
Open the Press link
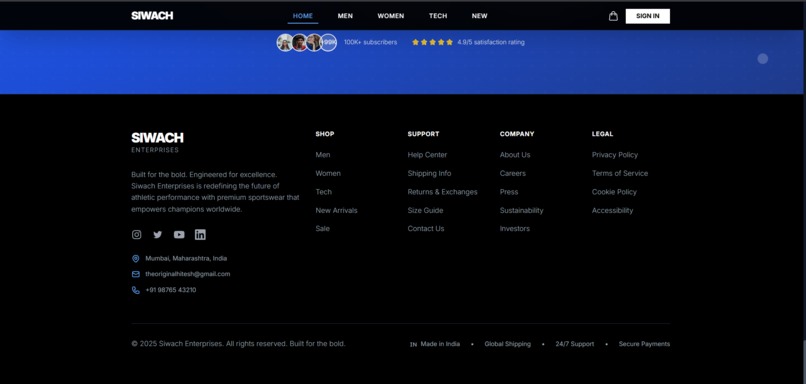509,192
